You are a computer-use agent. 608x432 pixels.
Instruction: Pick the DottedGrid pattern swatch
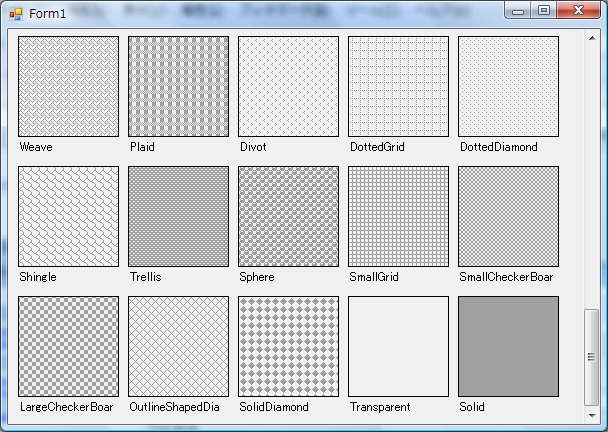click(x=398, y=87)
